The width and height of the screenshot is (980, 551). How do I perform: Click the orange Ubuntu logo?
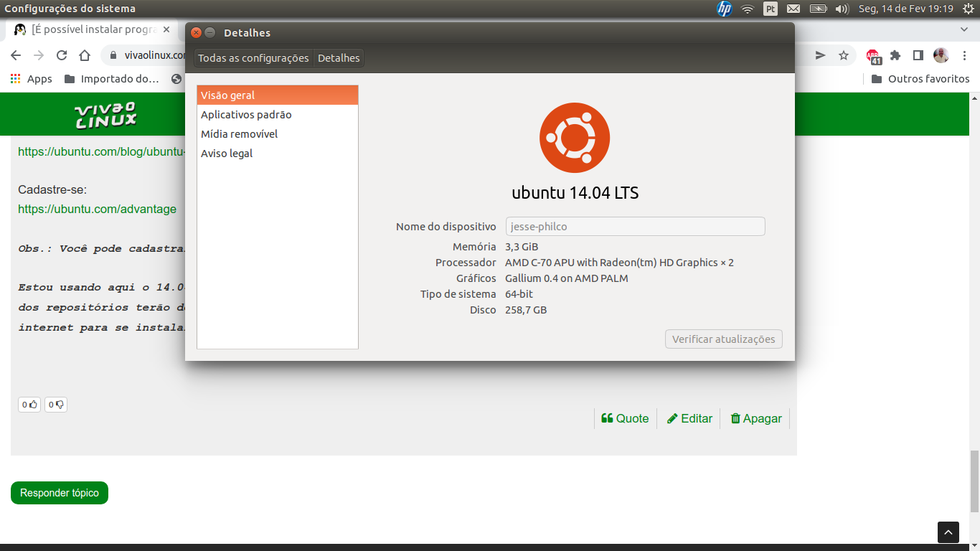[575, 138]
